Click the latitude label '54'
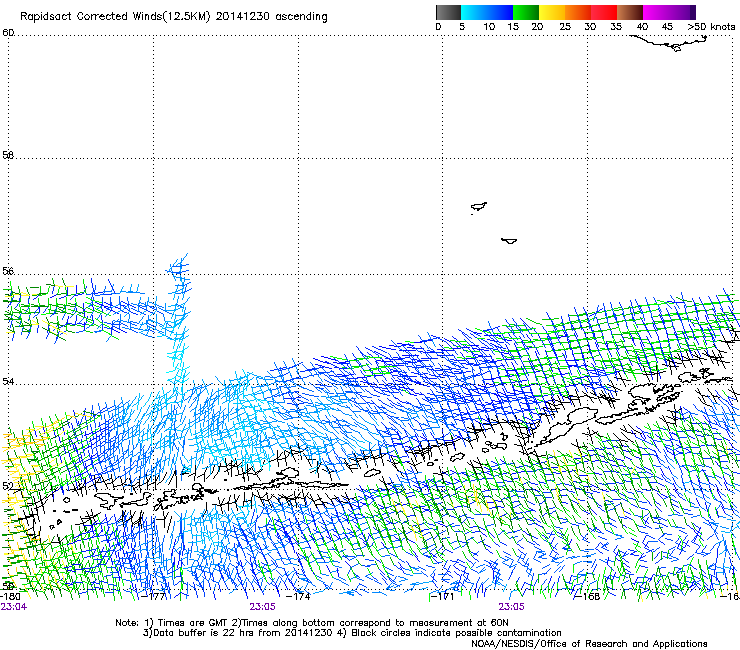 click(8, 381)
